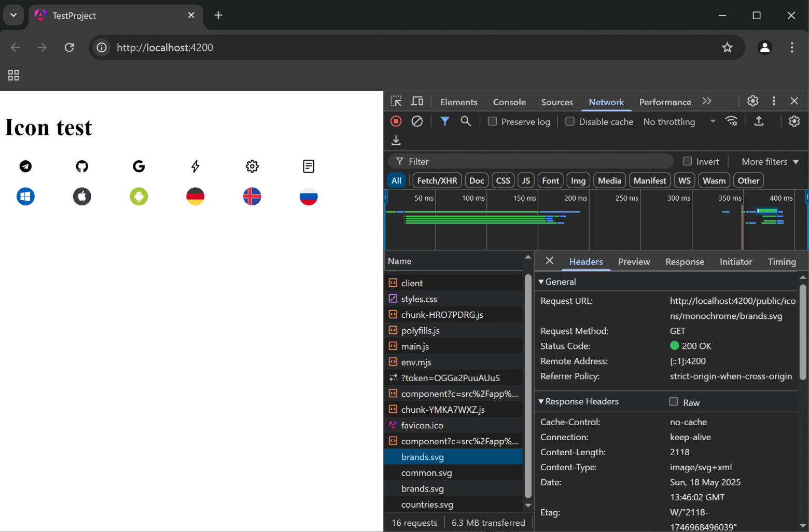This screenshot has width=809, height=532.
Task: Filter requests by Fetch/XHR
Action: pos(437,180)
